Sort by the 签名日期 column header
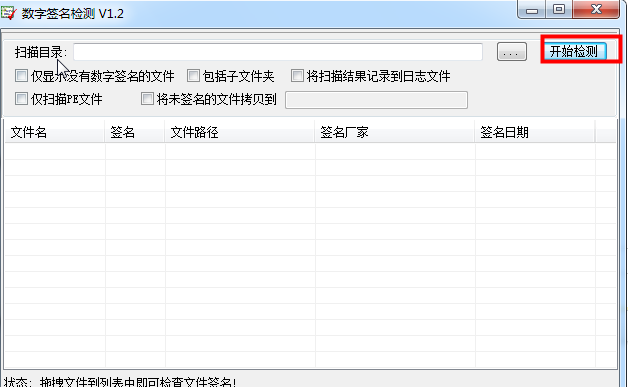 click(535, 132)
